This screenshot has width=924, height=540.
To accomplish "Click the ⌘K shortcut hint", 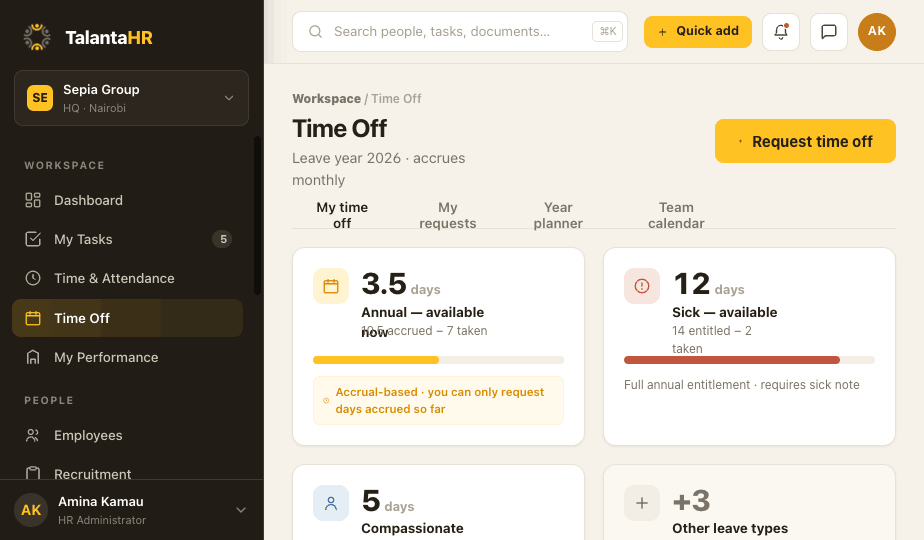I will pos(608,31).
